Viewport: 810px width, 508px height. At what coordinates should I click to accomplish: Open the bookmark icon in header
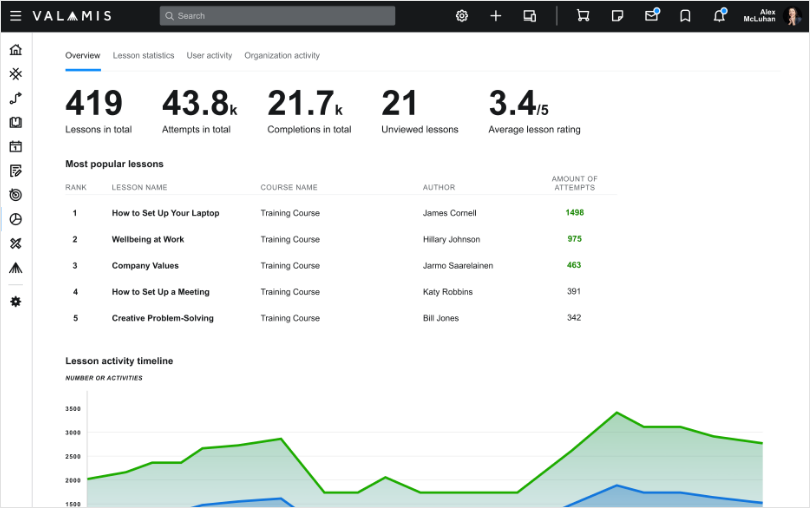pyautogui.click(x=685, y=16)
